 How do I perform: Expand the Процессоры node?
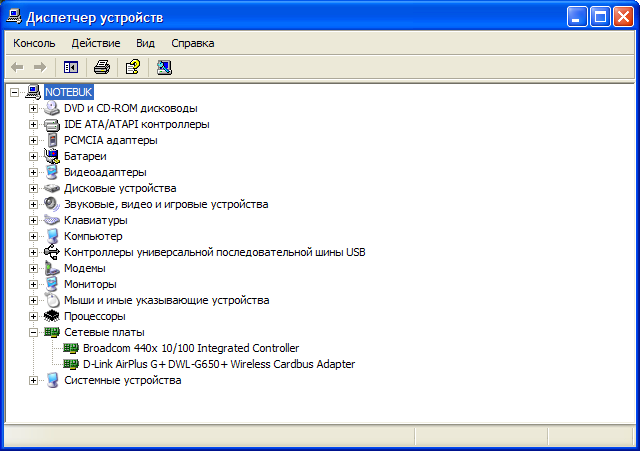click(x=33, y=316)
